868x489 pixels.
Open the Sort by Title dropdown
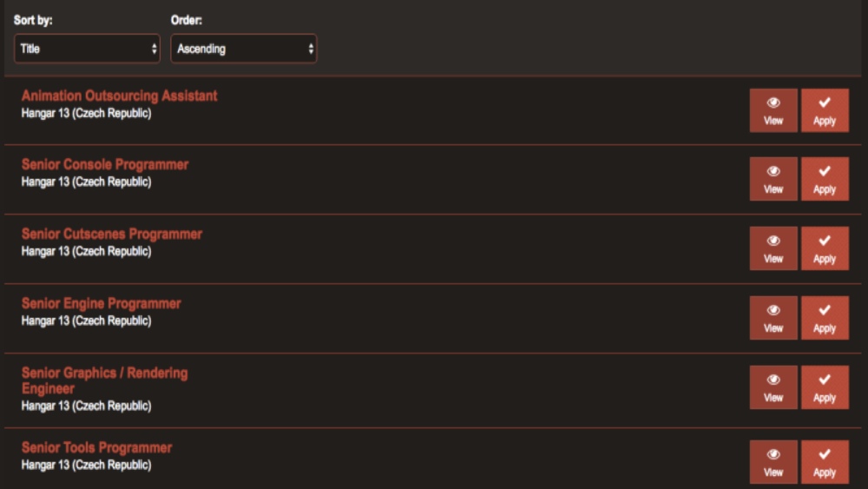[87, 49]
